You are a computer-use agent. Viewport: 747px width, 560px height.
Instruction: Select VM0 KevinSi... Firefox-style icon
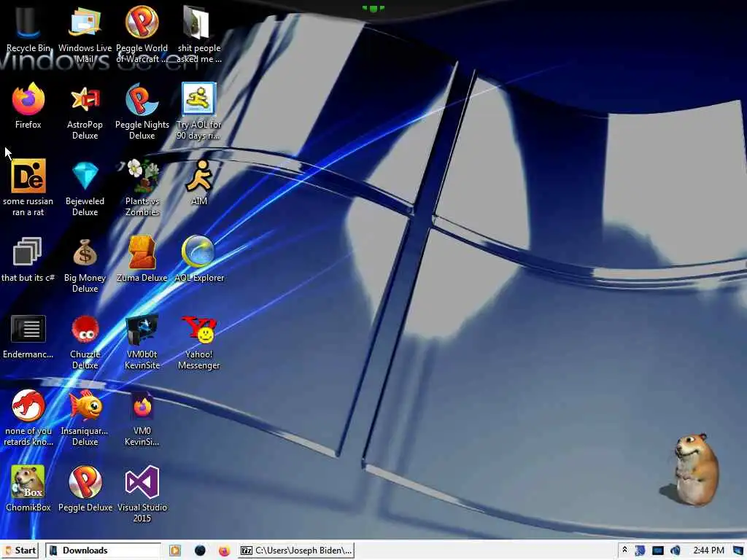pyautogui.click(x=142, y=418)
